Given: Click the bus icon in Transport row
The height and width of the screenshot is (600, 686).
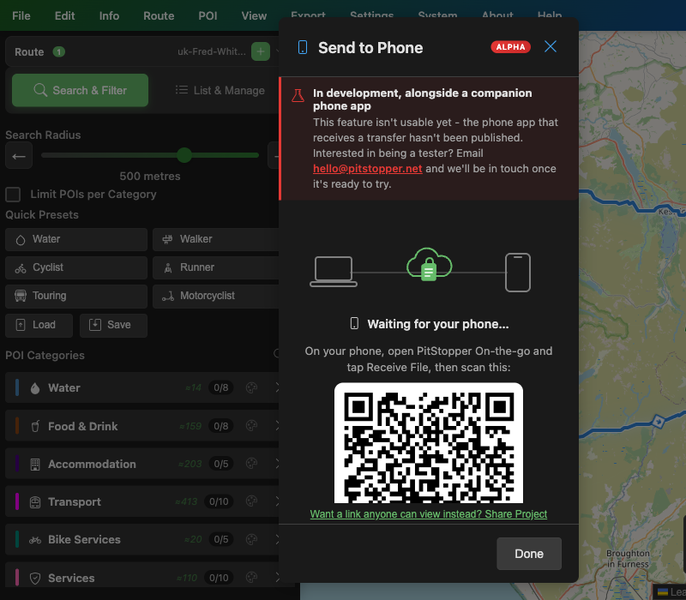Looking at the screenshot, I should point(35,502).
